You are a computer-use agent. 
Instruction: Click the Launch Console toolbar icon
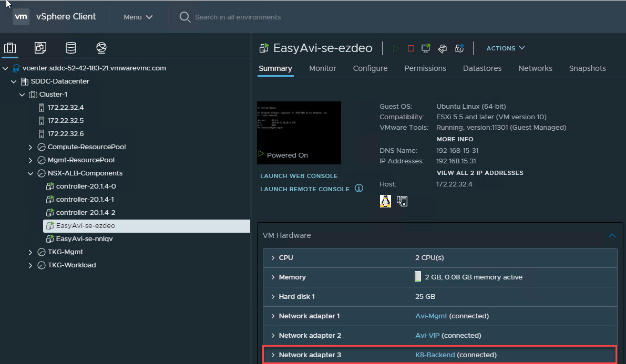[x=426, y=48]
